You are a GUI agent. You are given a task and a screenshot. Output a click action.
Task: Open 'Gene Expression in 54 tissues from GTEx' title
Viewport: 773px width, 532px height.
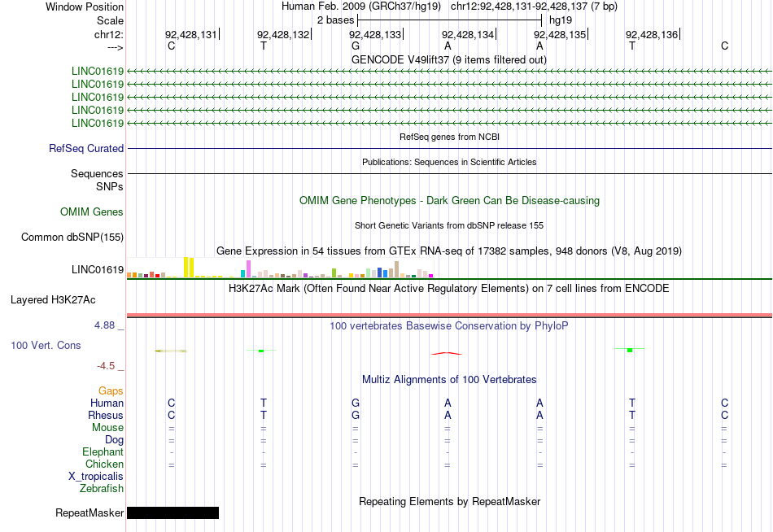pos(449,251)
